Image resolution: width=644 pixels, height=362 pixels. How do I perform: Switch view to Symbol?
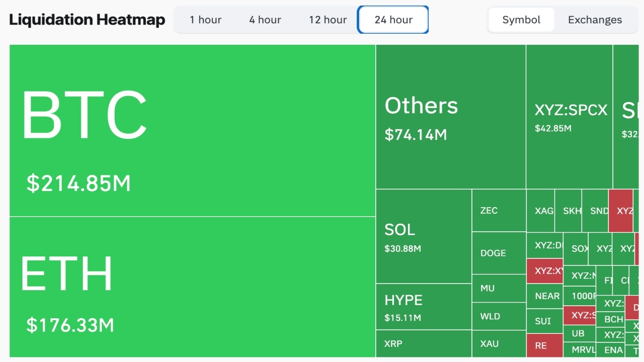tap(521, 20)
